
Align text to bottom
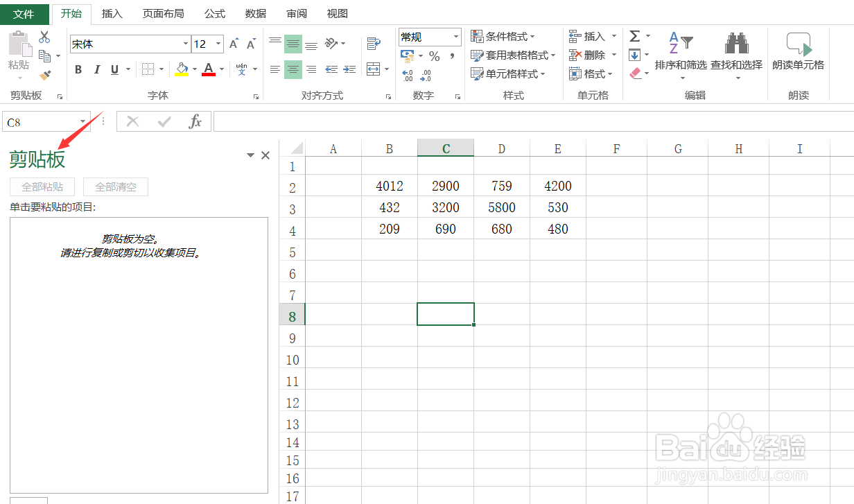coord(311,44)
